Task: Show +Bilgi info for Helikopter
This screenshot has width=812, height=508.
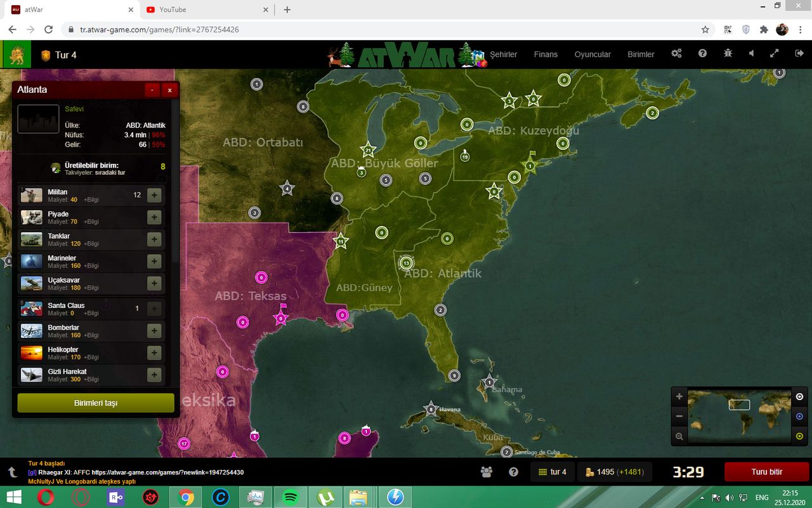Action: [x=91, y=358]
